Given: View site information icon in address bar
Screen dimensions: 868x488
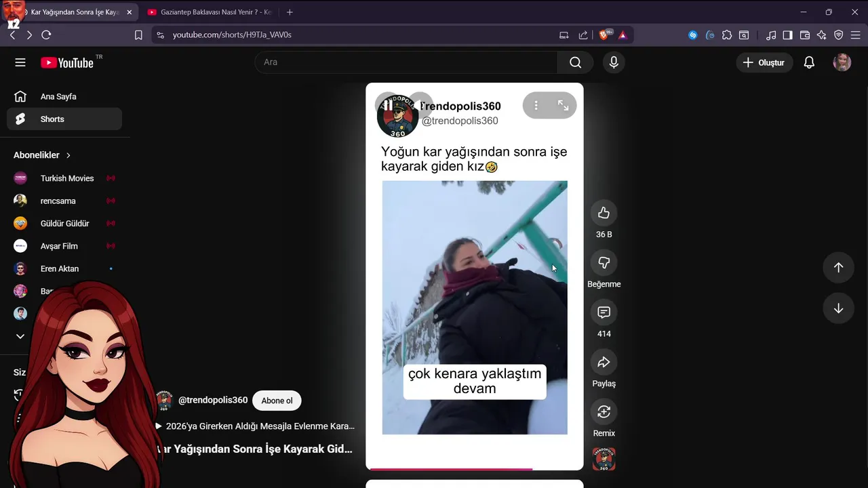Looking at the screenshot, I should pos(160,35).
